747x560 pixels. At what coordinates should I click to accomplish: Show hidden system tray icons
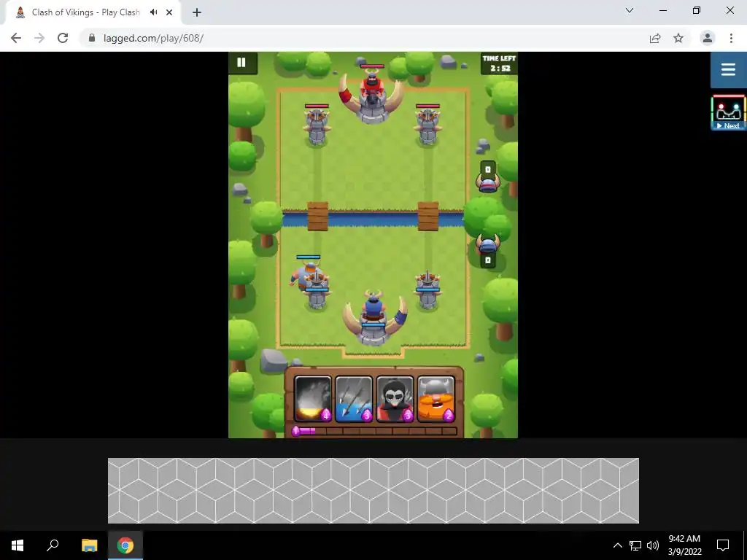click(617, 545)
